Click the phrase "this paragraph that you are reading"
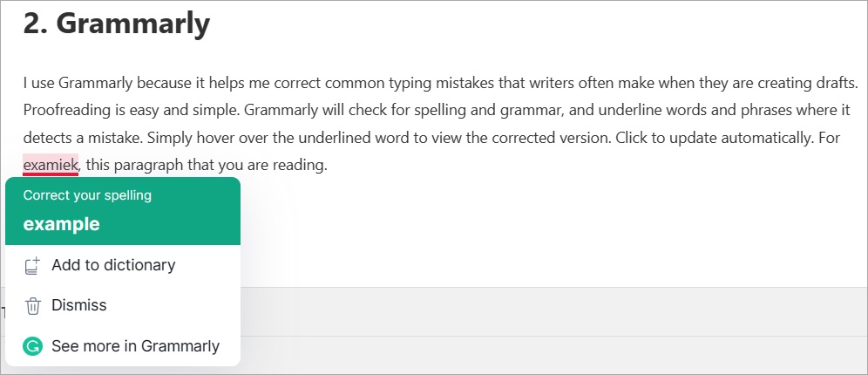The image size is (868, 375). pyautogui.click(x=207, y=165)
